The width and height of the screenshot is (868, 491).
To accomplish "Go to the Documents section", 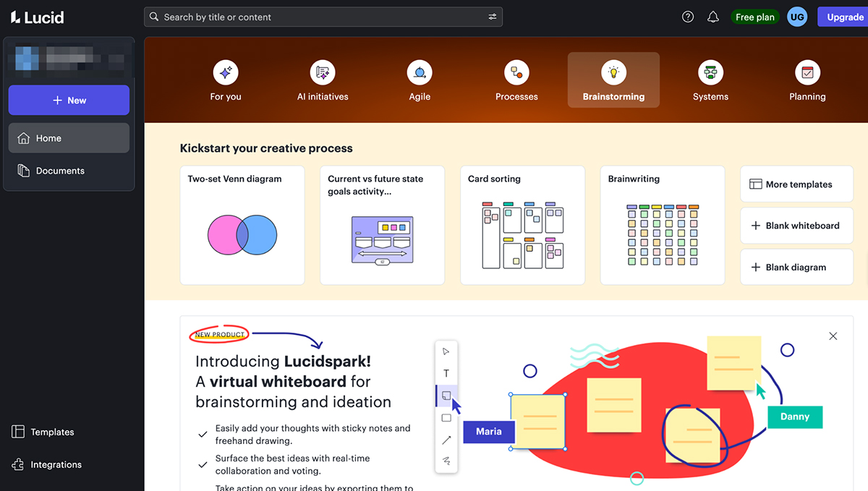I will [x=58, y=170].
